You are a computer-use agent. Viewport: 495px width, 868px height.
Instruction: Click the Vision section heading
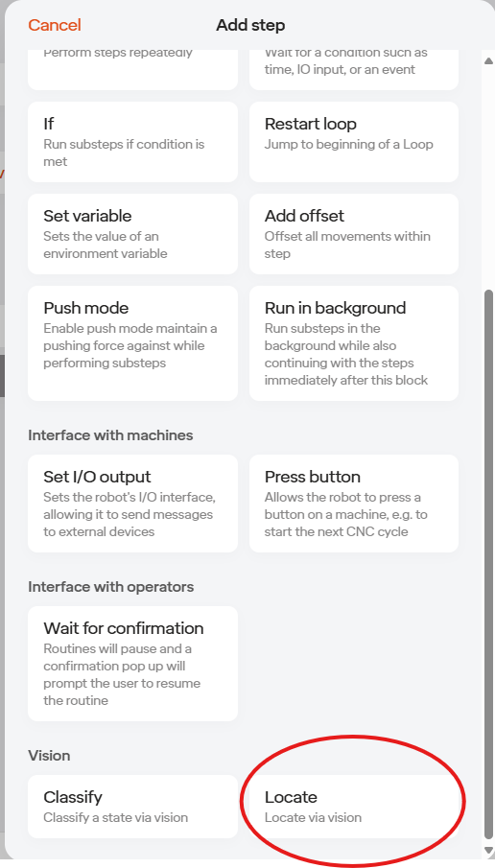[x=49, y=756]
